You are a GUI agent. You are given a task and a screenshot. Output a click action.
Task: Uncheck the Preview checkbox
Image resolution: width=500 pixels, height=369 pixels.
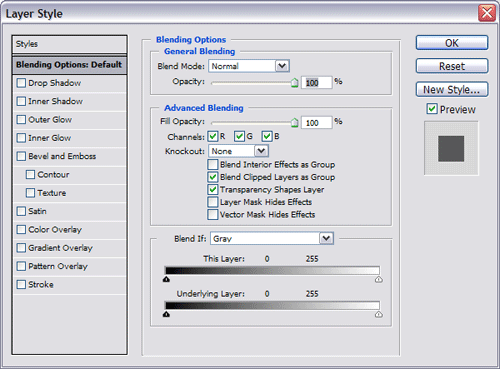(432, 109)
